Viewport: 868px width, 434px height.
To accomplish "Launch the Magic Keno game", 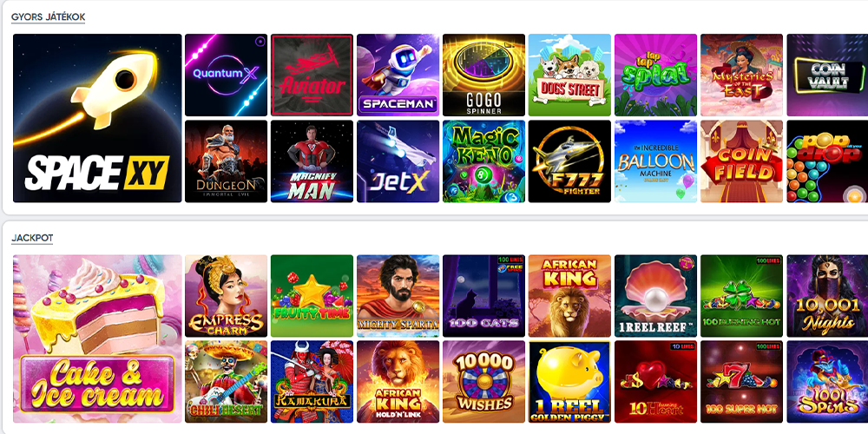I will pos(483,161).
